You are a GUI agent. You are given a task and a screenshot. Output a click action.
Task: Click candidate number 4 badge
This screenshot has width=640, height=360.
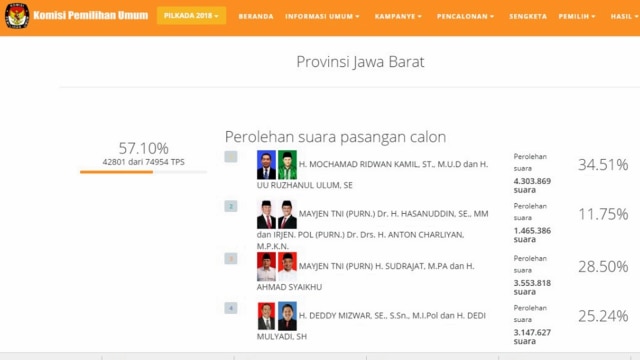[231, 308]
